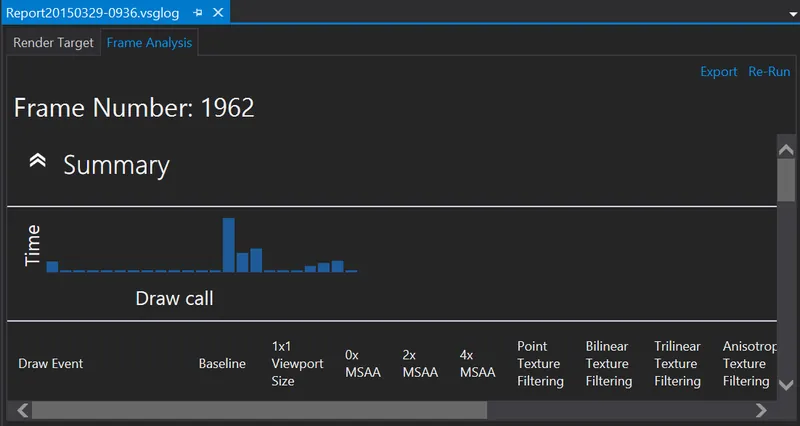Close the Report20150329-0936.vsglog document tab
The width and height of the screenshot is (800, 426).
(218, 12)
